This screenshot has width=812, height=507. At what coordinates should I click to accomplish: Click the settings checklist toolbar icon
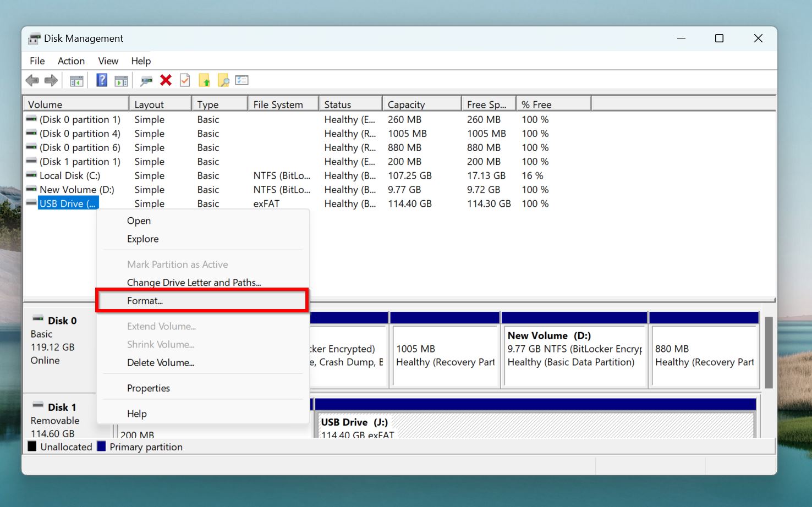(242, 80)
